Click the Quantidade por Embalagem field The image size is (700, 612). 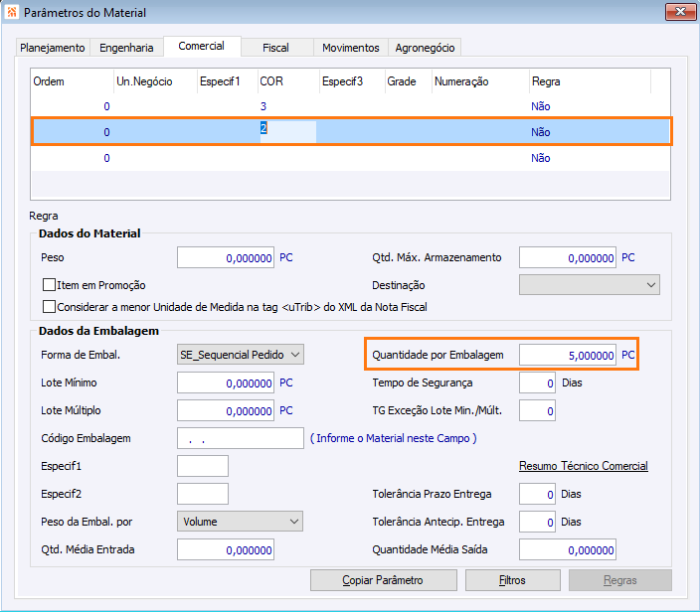[x=567, y=355]
